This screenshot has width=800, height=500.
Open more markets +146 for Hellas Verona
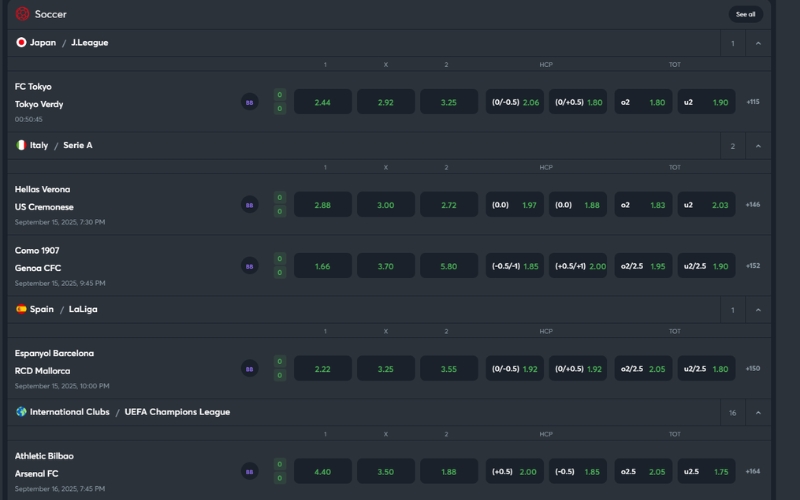coord(753,204)
